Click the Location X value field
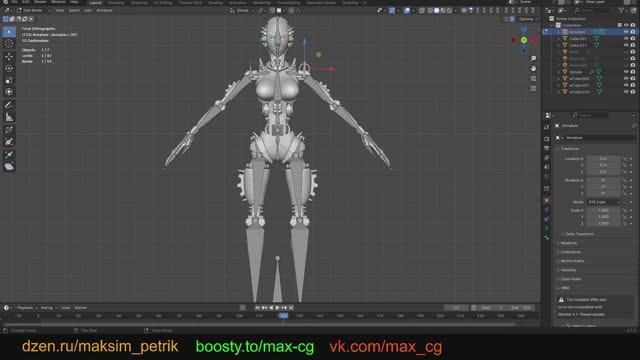This screenshot has height=360, width=640. pos(604,159)
